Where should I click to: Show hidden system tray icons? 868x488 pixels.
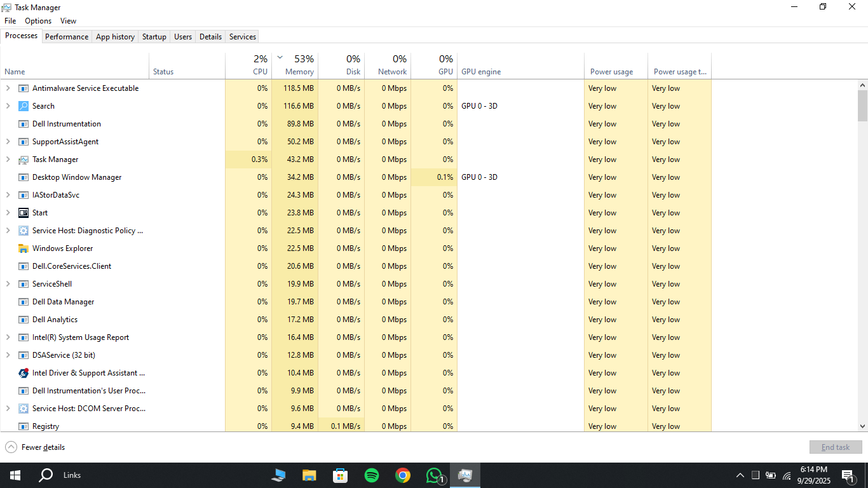pos(740,475)
